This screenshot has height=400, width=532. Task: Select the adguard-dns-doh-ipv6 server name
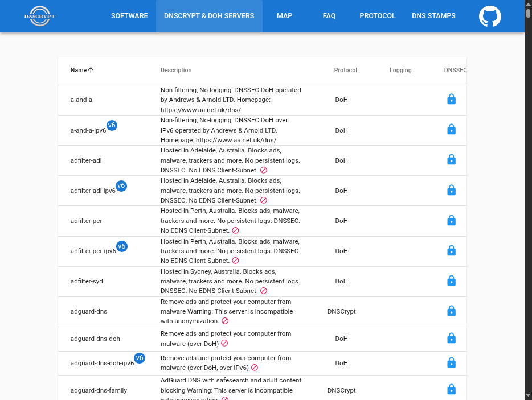pyautogui.click(x=102, y=364)
